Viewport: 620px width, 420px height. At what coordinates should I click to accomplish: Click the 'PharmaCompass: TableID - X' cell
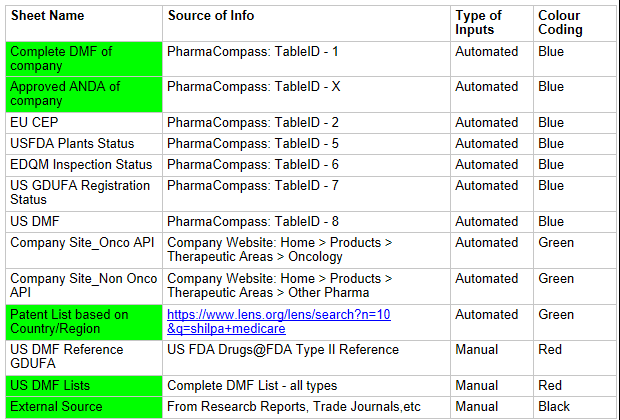coord(306,94)
